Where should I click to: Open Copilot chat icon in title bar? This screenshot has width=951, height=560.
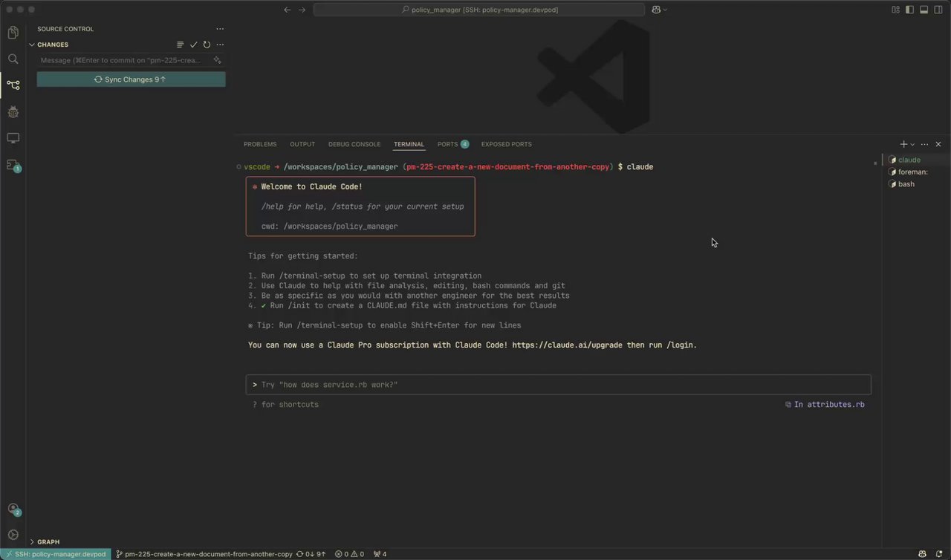[656, 10]
